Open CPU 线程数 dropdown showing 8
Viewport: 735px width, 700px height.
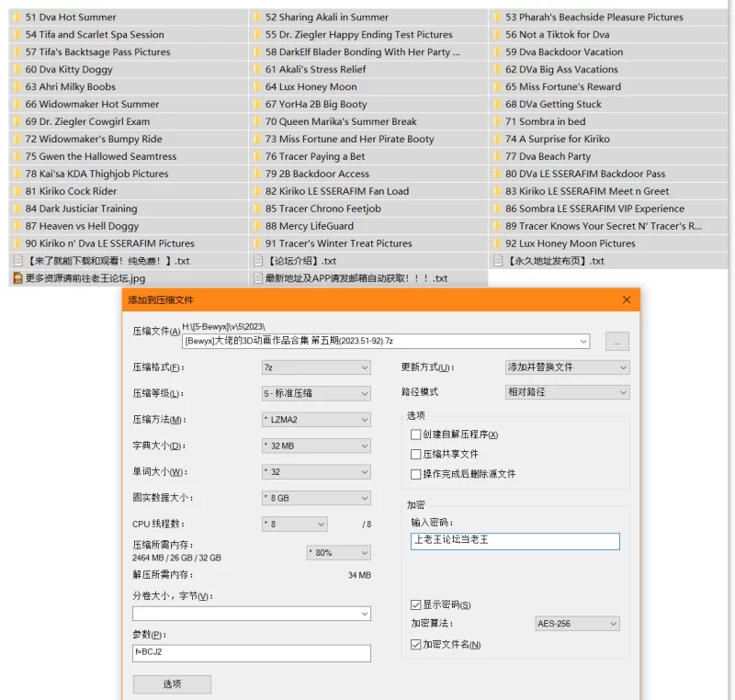pyautogui.click(x=294, y=524)
